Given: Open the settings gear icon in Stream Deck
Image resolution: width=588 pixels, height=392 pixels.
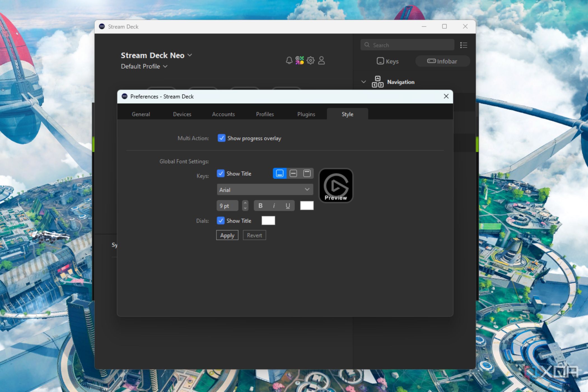Looking at the screenshot, I should point(311,60).
